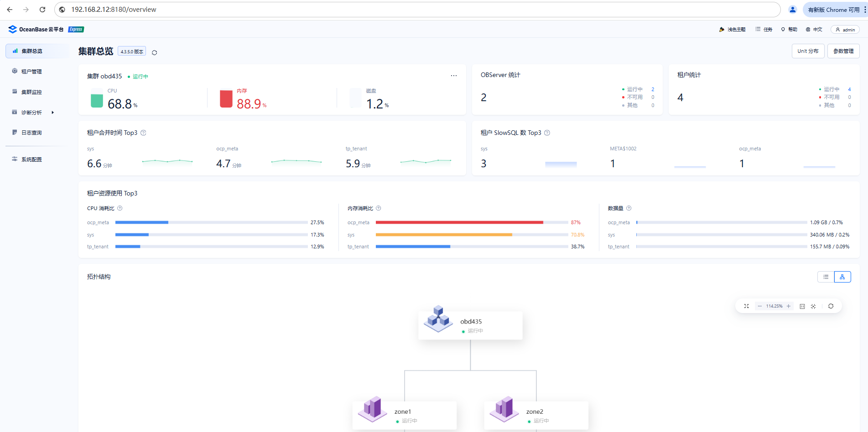
Task: Switch topology to list view
Action: (x=826, y=277)
